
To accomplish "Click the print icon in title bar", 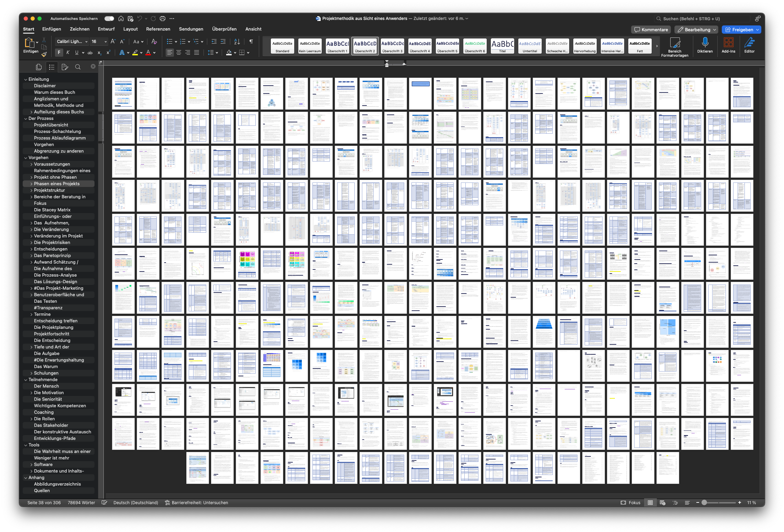I will click(163, 19).
